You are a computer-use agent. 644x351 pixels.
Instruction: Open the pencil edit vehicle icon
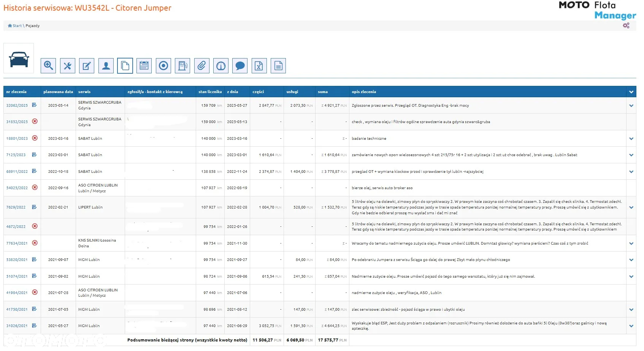87,66
